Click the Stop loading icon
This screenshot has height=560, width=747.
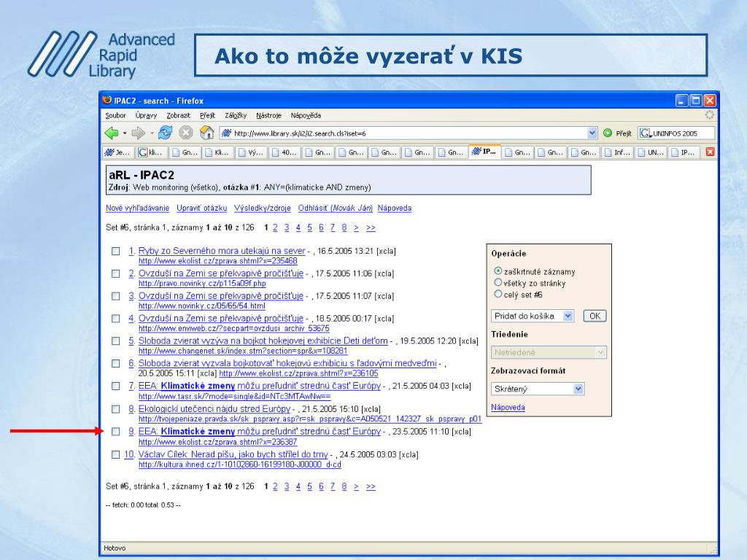pyautogui.click(x=186, y=133)
